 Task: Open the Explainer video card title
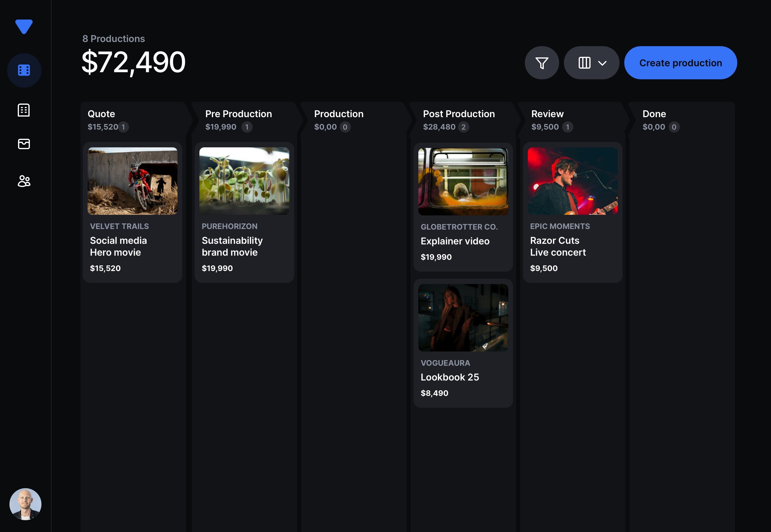click(455, 241)
